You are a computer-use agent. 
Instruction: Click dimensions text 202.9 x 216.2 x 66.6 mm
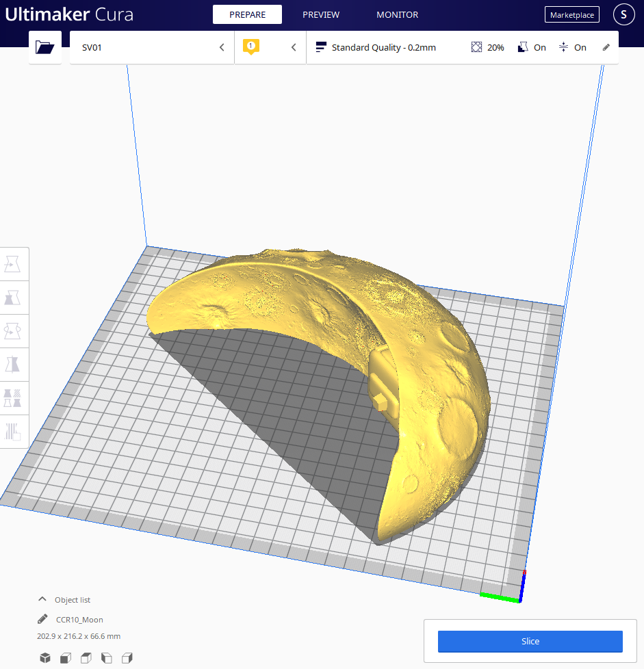(79, 636)
